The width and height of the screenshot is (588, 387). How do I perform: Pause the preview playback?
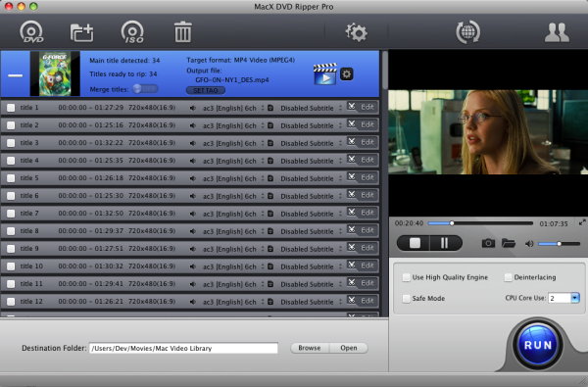(x=445, y=243)
